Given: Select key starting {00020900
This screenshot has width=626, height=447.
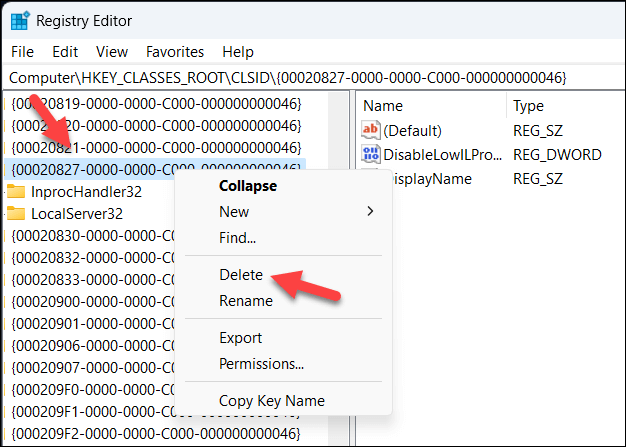Looking at the screenshot, I should click(x=93, y=302).
